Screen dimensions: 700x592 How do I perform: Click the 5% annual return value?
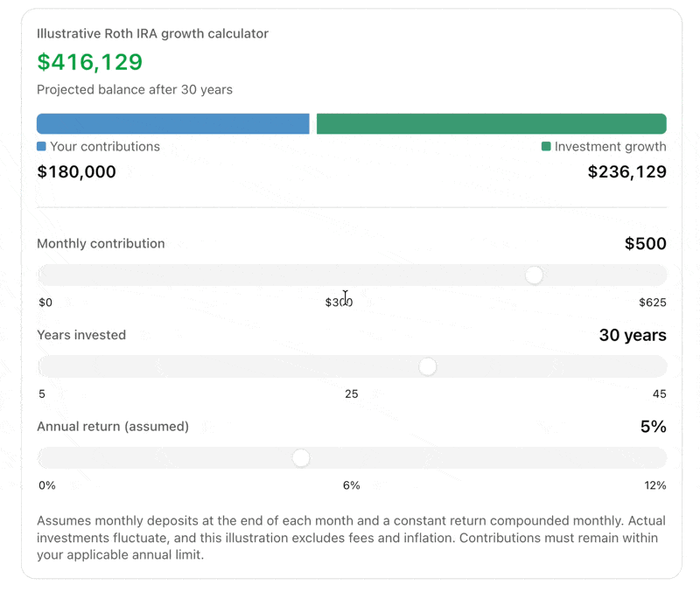(x=653, y=427)
